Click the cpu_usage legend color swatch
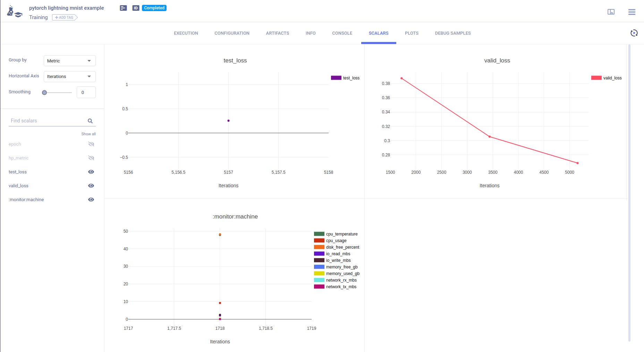The image size is (644, 352). 319,241
